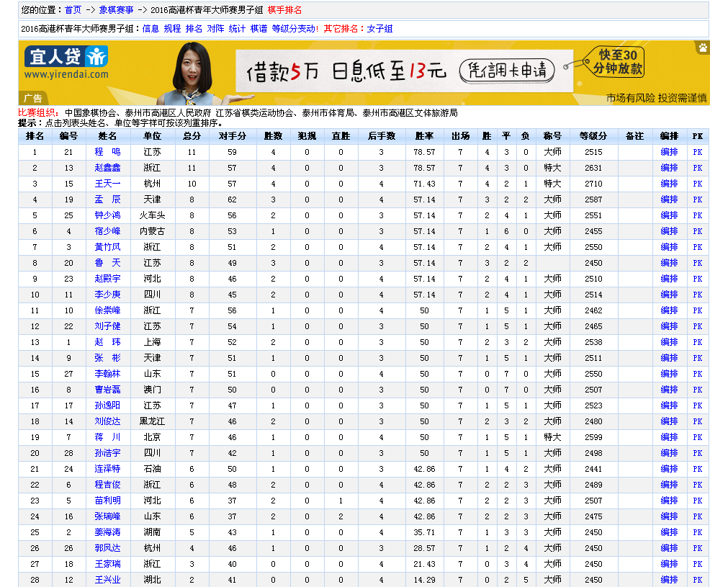
Task: Open player 李翰林 profile link
Action: 108,374
